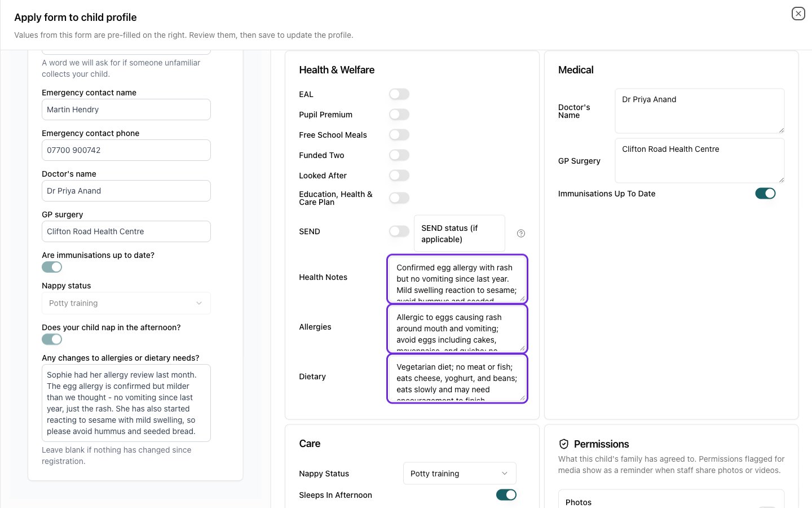
Task: Switch on Education, Health & Care Plan
Action: tap(399, 198)
